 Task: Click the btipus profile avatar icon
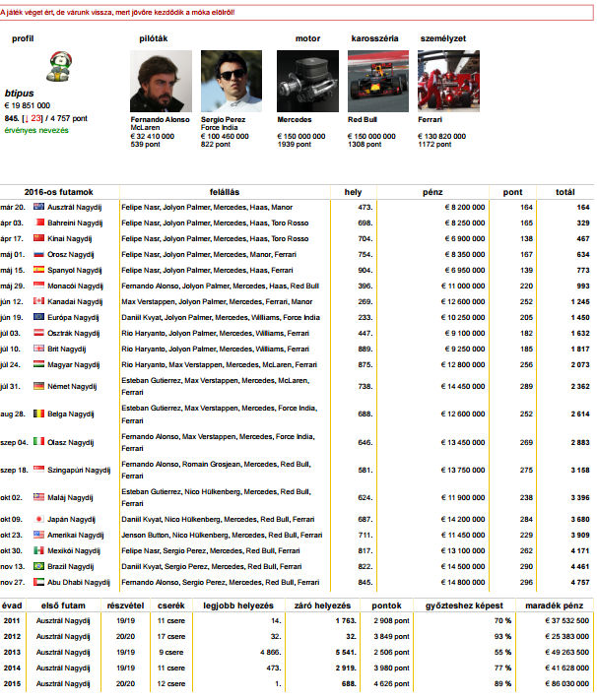coord(59,67)
